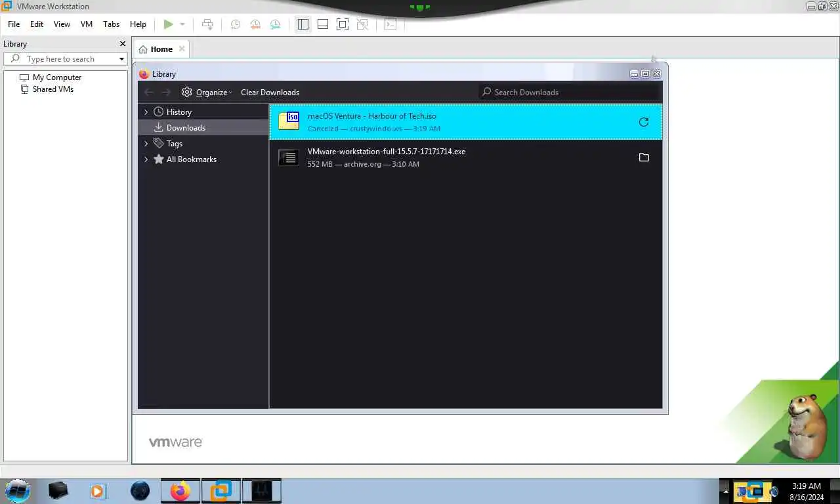The height and width of the screenshot is (504, 840).
Task: Enter full screen mode icon
Action: (343, 24)
